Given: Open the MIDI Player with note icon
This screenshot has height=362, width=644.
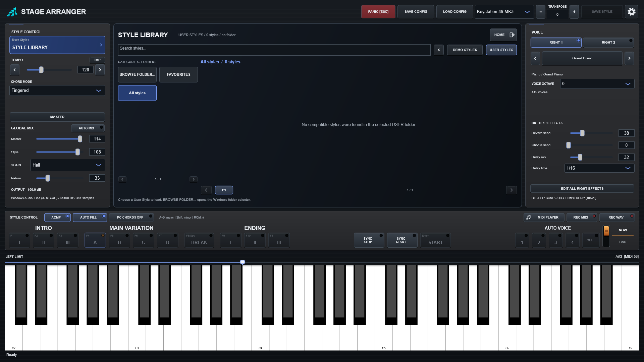Looking at the screenshot, I should pos(544,218).
